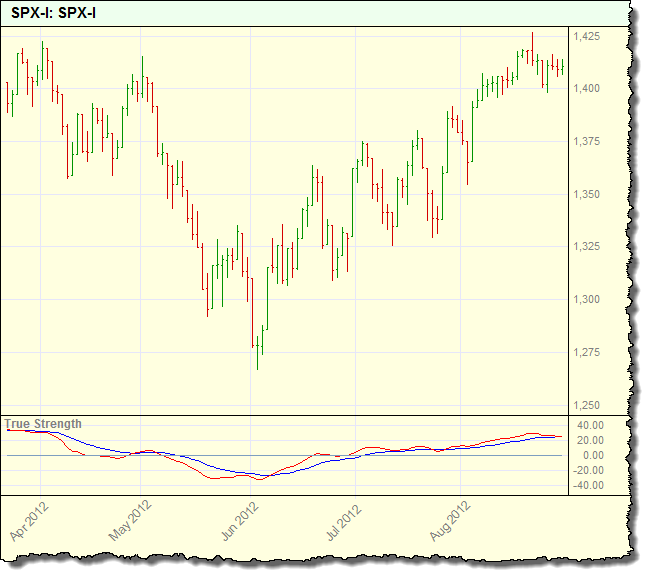Select the Aug 2012 date label
649x577 pixels.
click(x=450, y=521)
